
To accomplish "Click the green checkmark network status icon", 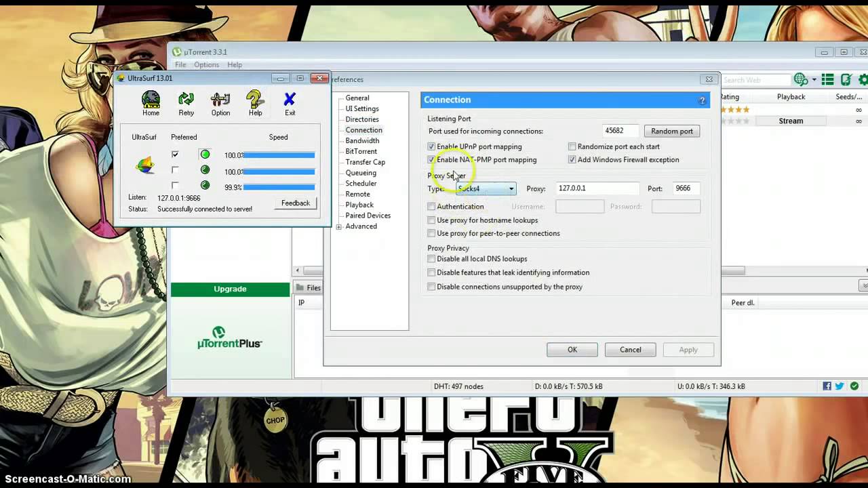I will coord(854,386).
